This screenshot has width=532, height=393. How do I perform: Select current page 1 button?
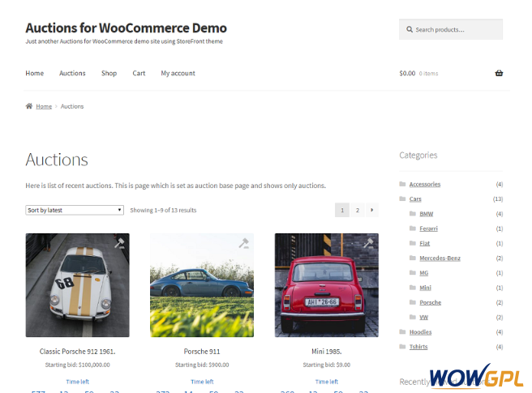pyautogui.click(x=342, y=210)
